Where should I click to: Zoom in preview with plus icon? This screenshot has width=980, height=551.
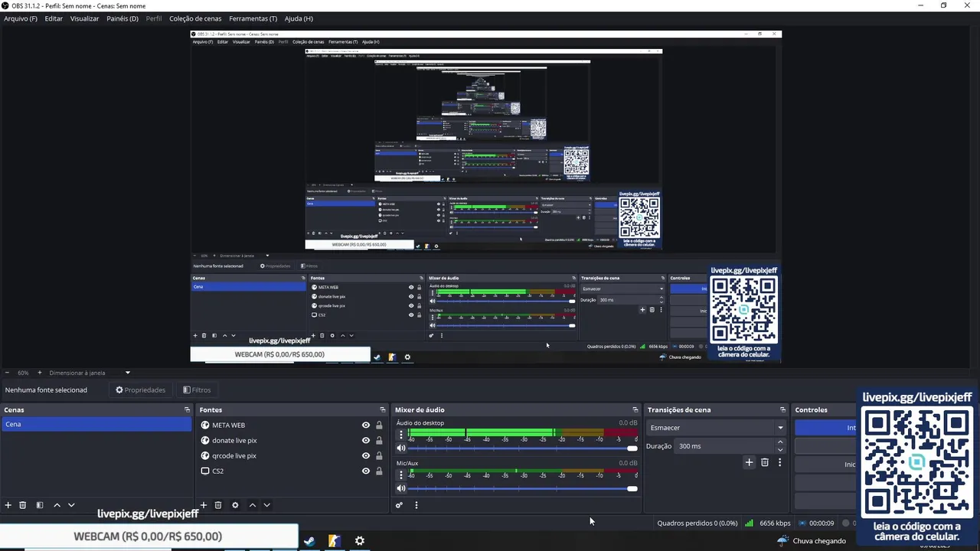(40, 373)
